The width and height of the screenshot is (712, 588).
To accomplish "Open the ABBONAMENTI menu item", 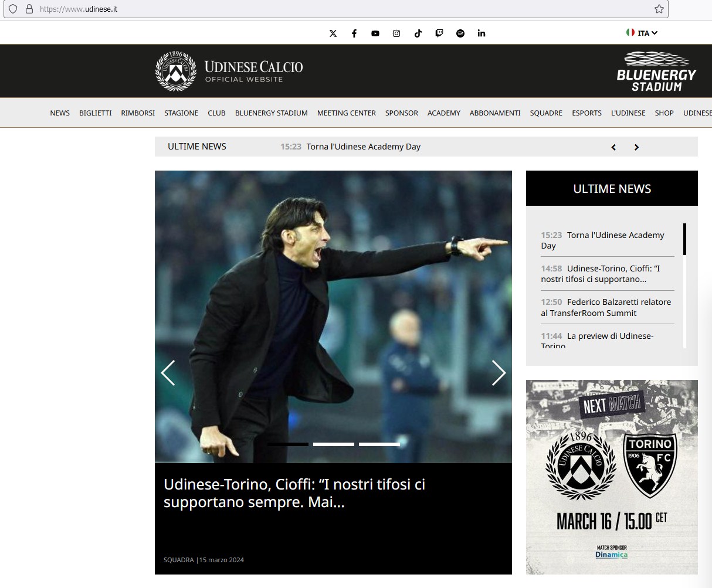I will (x=495, y=113).
